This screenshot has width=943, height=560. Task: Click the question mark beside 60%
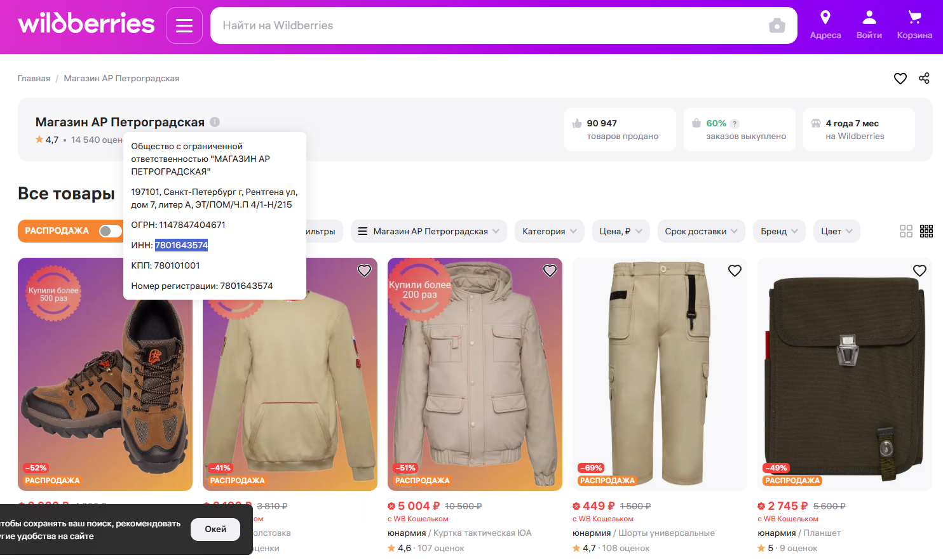(735, 124)
